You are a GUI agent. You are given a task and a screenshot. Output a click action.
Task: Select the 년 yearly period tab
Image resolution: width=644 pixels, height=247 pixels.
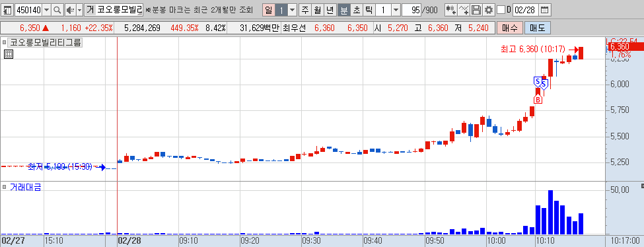(x=330, y=10)
